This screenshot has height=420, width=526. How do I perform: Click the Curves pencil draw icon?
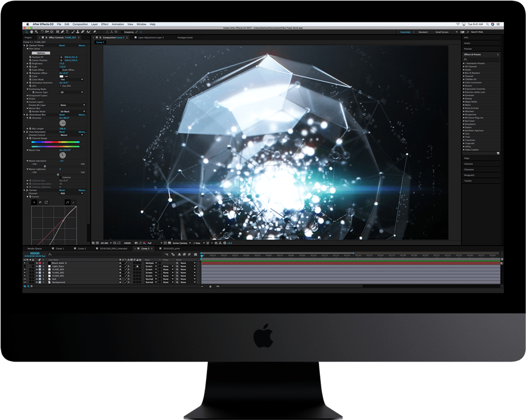tap(73, 202)
